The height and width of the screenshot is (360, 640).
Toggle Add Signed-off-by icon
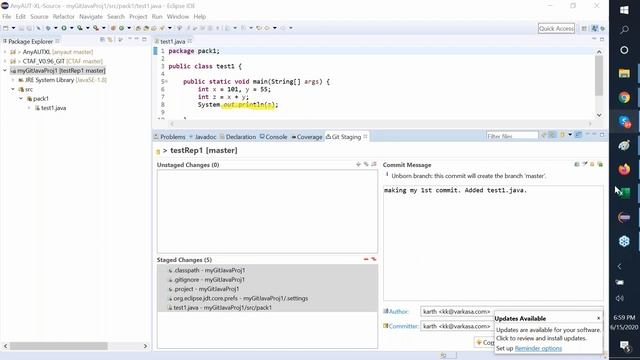(x=584, y=164)
